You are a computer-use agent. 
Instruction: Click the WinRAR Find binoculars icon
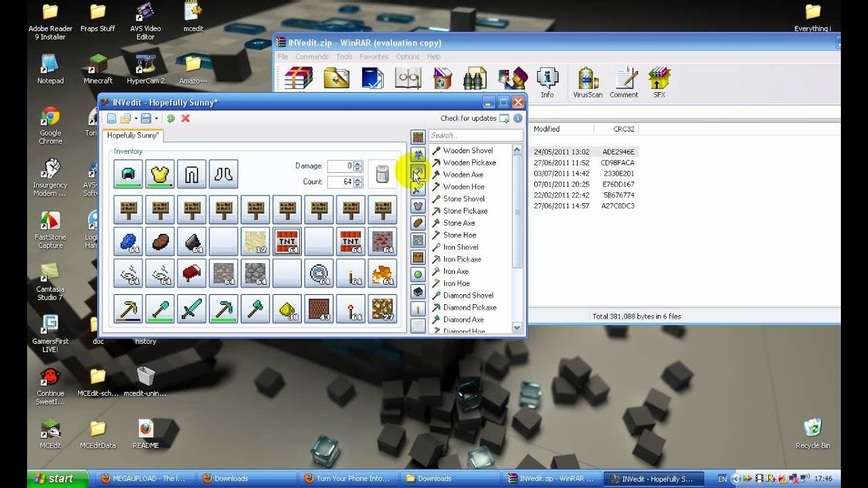[x=475, y=78]
